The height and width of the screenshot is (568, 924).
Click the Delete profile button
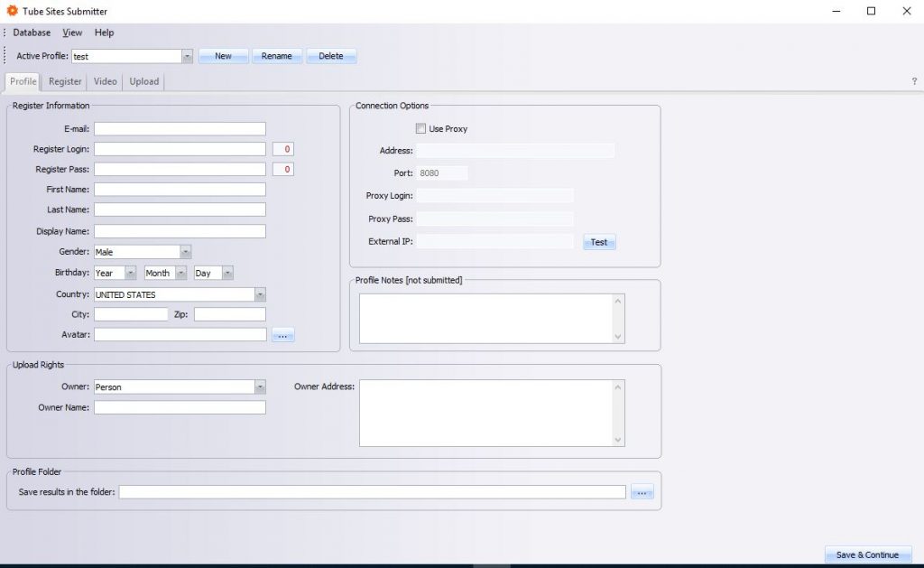331,56
